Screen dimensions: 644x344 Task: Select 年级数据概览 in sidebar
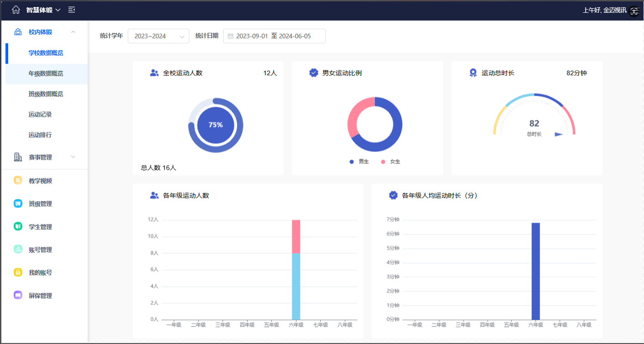click(46, 73)
